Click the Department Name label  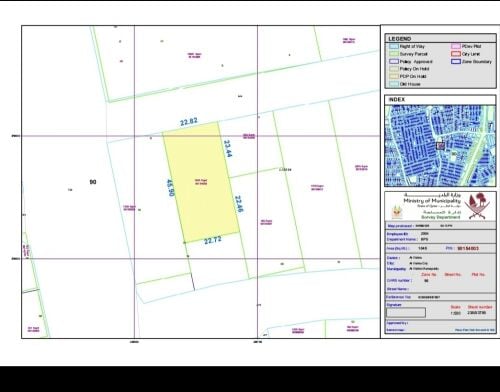(402, 239)
